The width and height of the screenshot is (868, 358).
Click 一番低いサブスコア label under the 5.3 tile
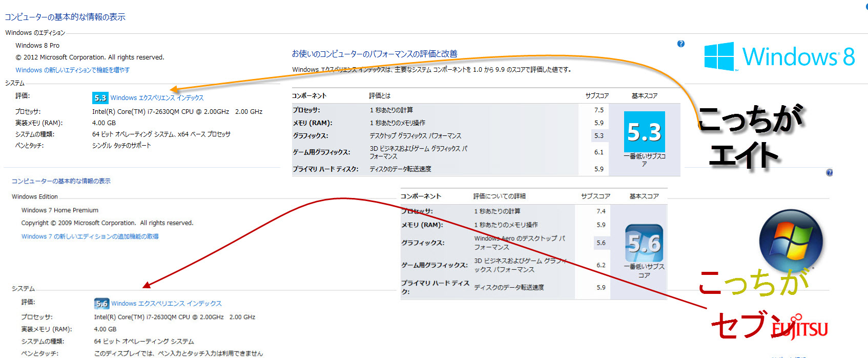pyautogui.click(x=644, y=160)
